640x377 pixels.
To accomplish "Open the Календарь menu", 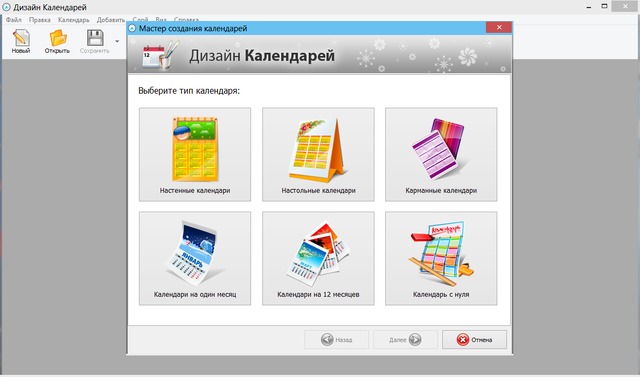I will tap(73, 20).
